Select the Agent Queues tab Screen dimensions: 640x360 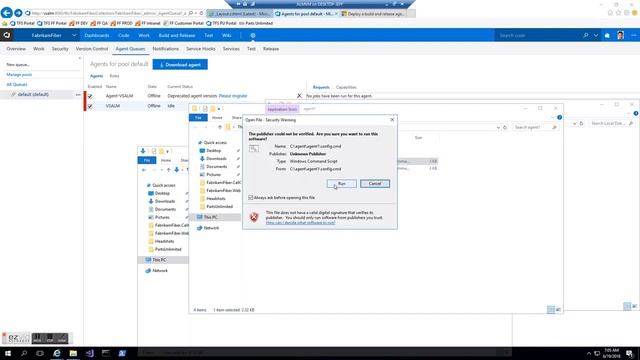pos(130,49)
